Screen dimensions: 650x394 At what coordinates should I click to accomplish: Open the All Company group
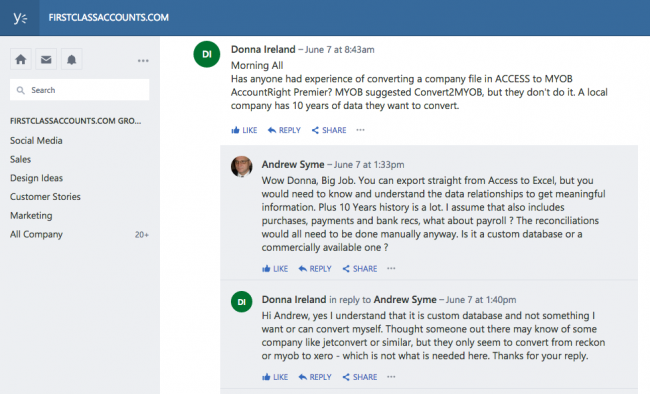pos(36,234)
